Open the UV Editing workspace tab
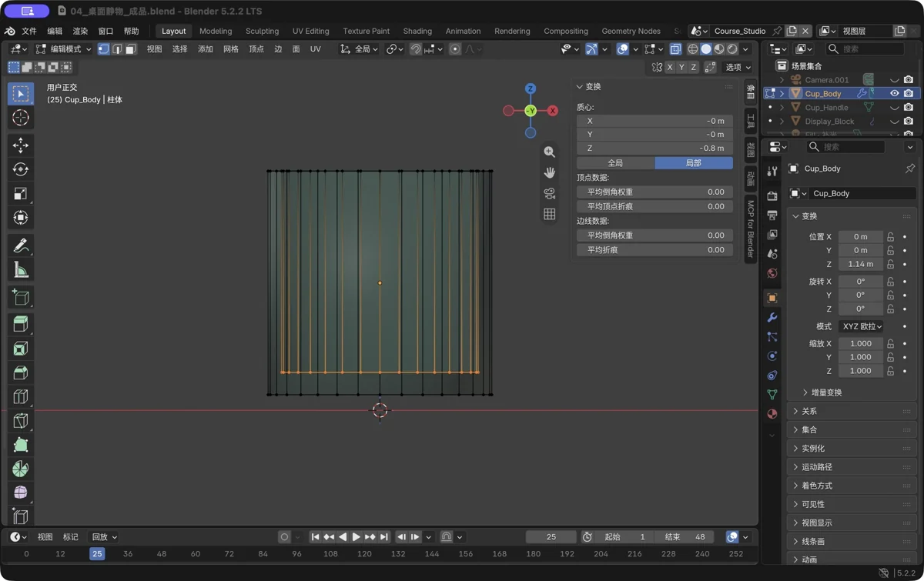This screenshot has width=924, height=581. (310, 32)
